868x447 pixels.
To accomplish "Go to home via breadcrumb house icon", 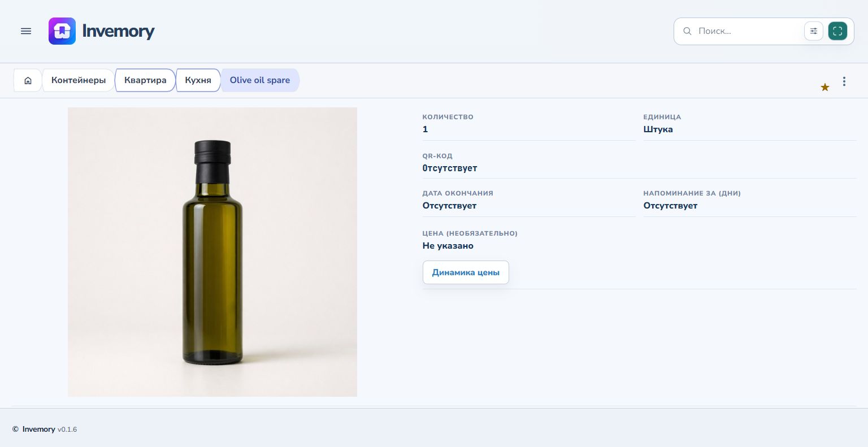I will tap(28, 80).
